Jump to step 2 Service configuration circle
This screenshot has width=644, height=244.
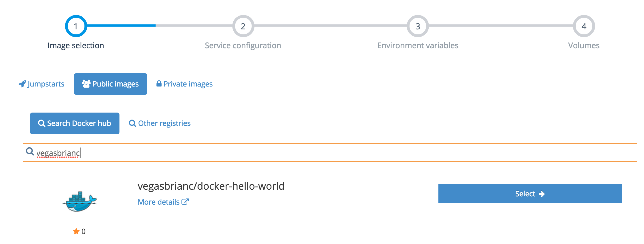[x=243, y=26]
